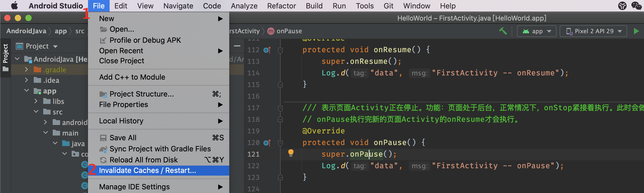
Task: Expand the .gradle folder
Action: coord(26,69)
